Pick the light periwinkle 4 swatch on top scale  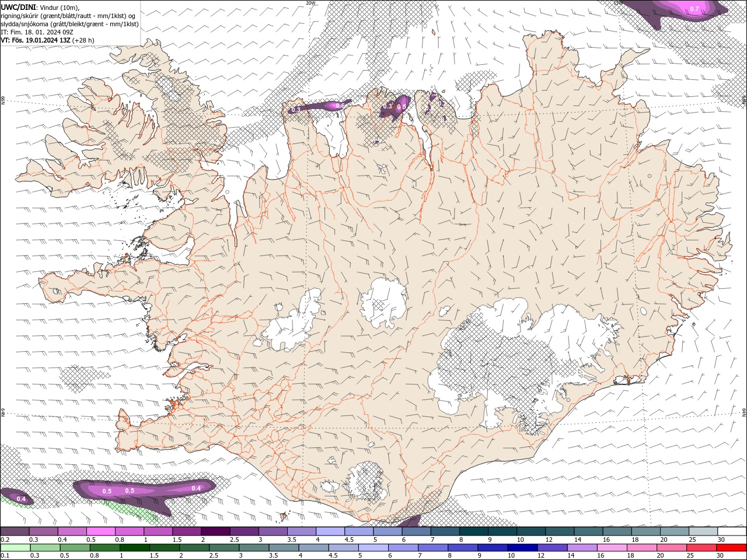tap(330, 531)
